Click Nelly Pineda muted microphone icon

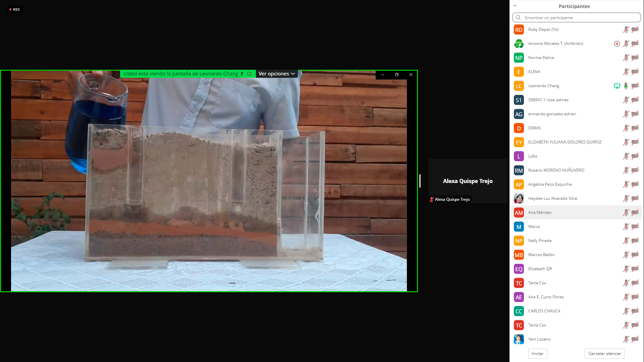[626, 241]
